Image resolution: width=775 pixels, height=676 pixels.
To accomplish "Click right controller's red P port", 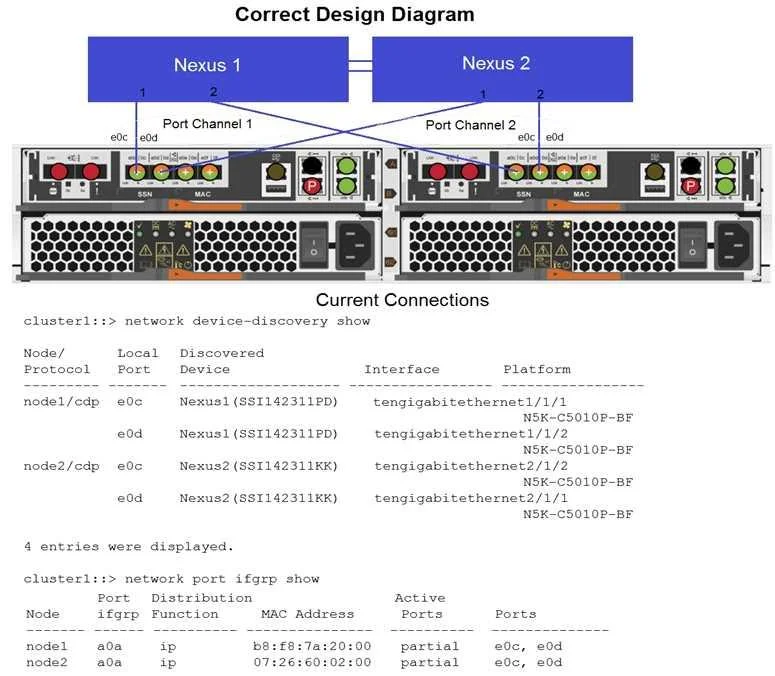I will click(x=690, y=186).
